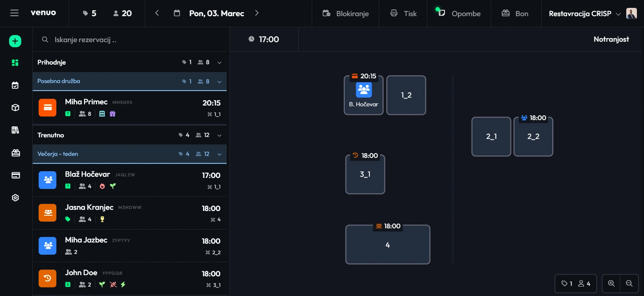Open the gift card icon in sidebar
This screenshot has width=644, height=296.
pos(15,153)
